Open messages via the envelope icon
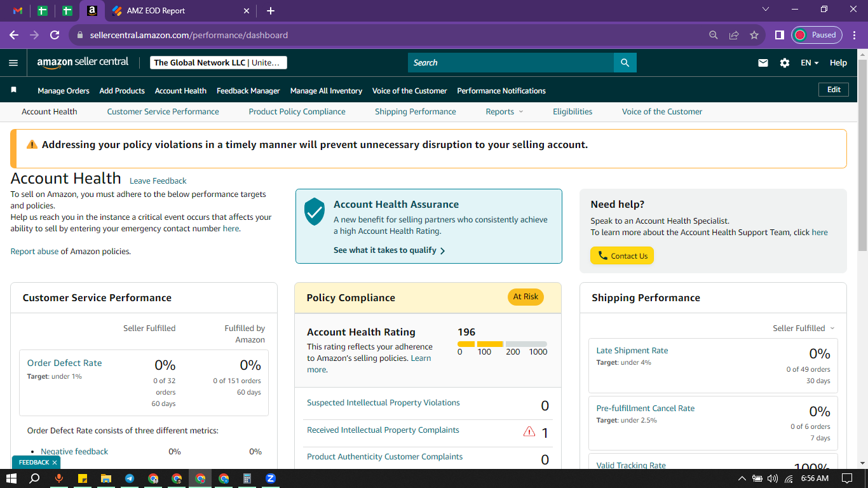This screenshot has width=868, height=488. coord(763,63)
